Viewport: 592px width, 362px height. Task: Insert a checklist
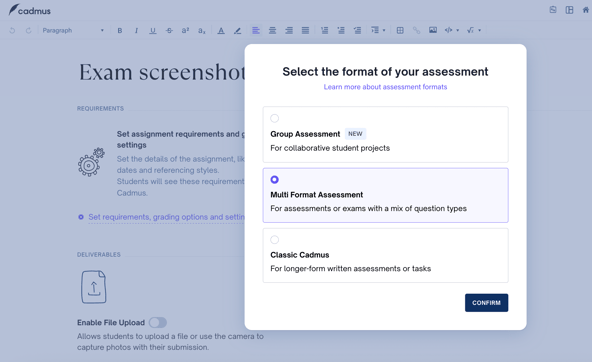click(357, 30)
